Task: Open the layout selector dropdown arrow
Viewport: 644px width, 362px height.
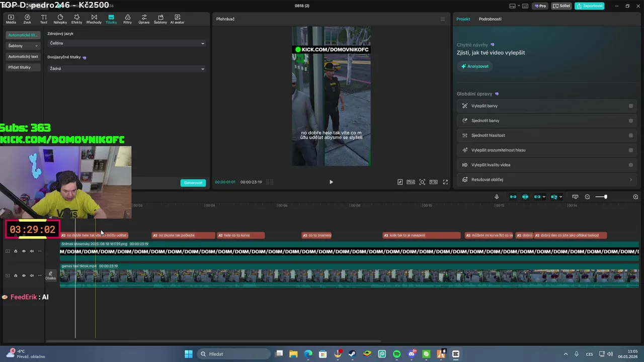Action: (519, 6)
